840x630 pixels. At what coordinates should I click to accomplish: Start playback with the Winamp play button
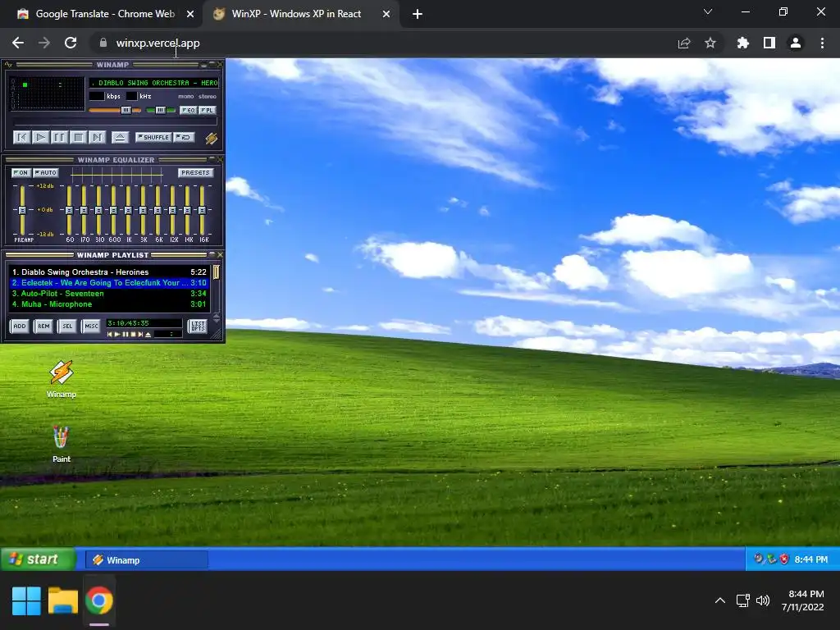click(x=40, y=138)
